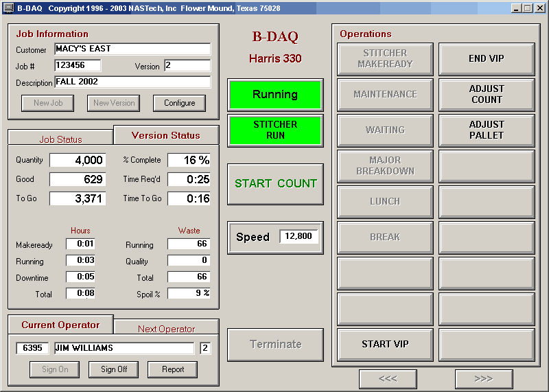Click the Total hours value 0:08
Image resolution: width=549 pixels, height=392 pixels.
[x=80, y=293]
